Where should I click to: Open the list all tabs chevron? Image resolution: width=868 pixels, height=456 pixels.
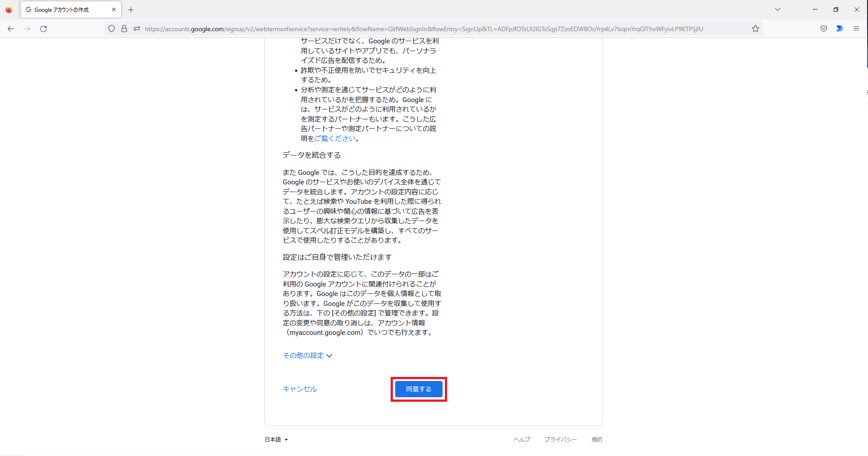(x=778, y=9)
